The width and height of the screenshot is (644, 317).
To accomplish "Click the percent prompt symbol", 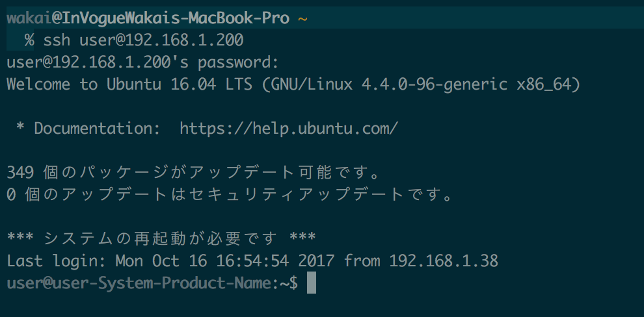I will (x=29, y=40).
